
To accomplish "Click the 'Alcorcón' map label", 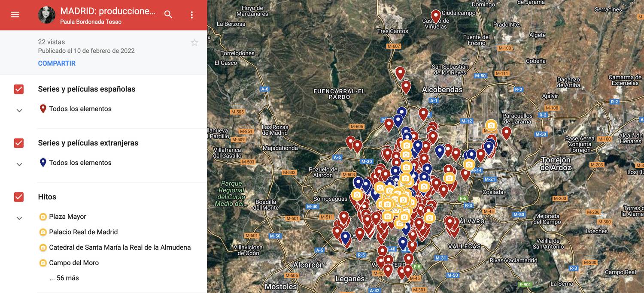I will click(x=308, y=265).
